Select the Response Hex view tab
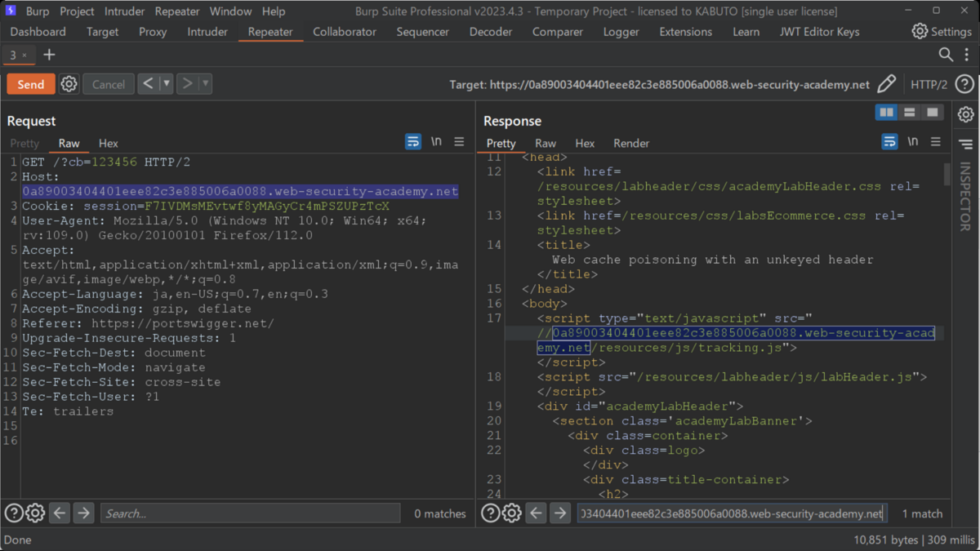980x551 pixels. click(585, 143)
